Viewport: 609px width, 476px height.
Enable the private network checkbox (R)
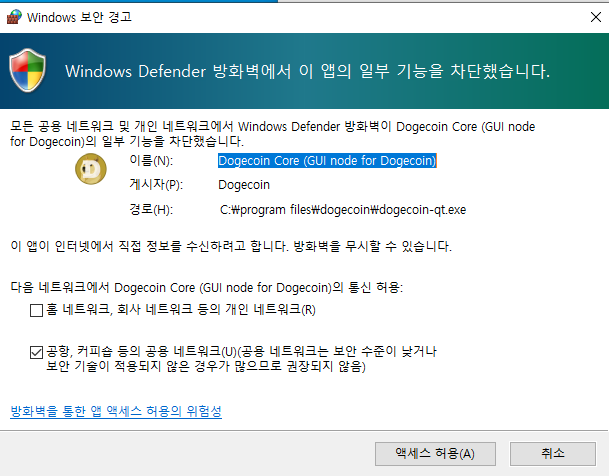pos(36,311)
